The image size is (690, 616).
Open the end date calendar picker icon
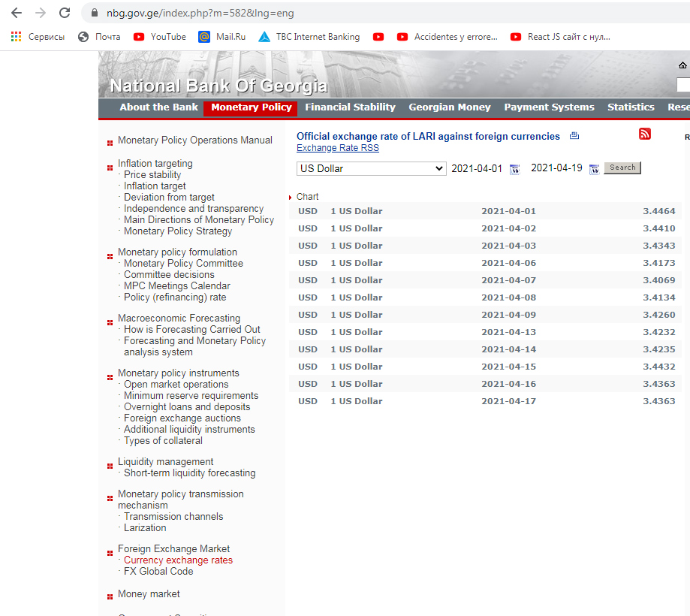[x=594, y=169]
